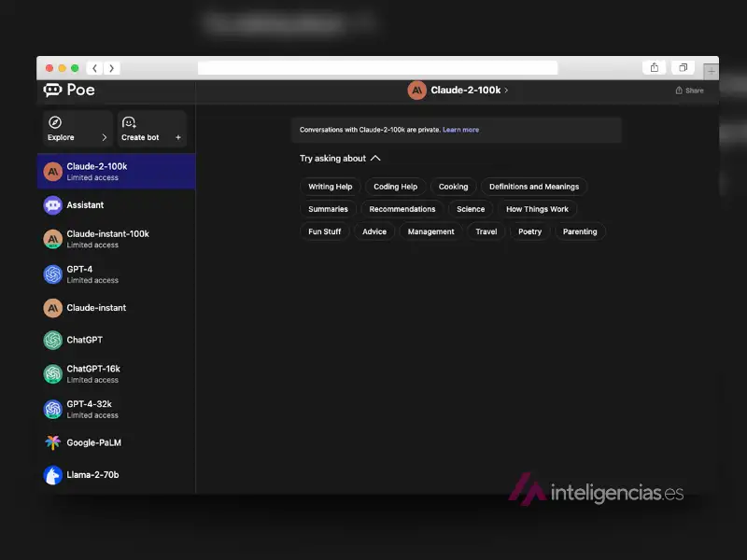Click the Assistant bot avatar
Image resolution: width=747 pixels, height=560 pixels.
[53, 205]
